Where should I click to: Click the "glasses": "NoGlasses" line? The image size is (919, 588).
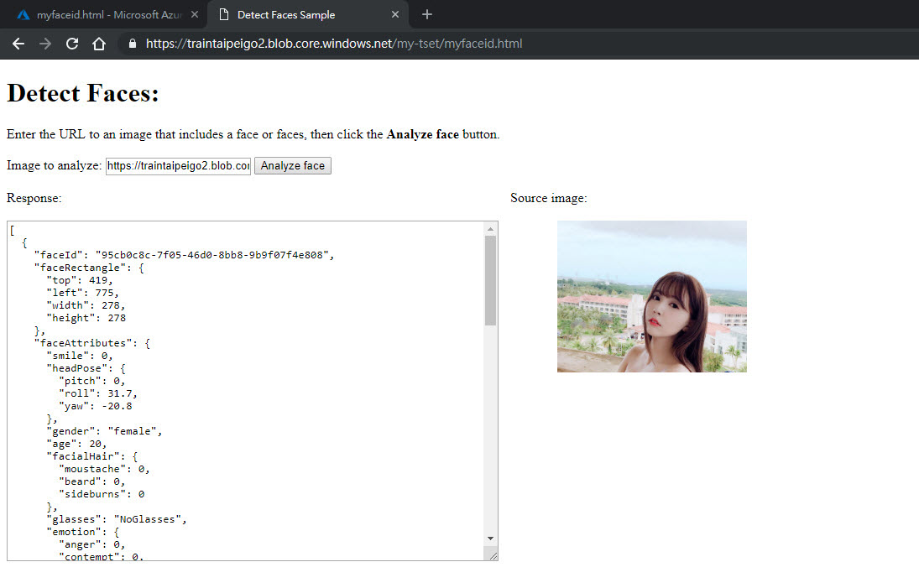tap(117, 519)
